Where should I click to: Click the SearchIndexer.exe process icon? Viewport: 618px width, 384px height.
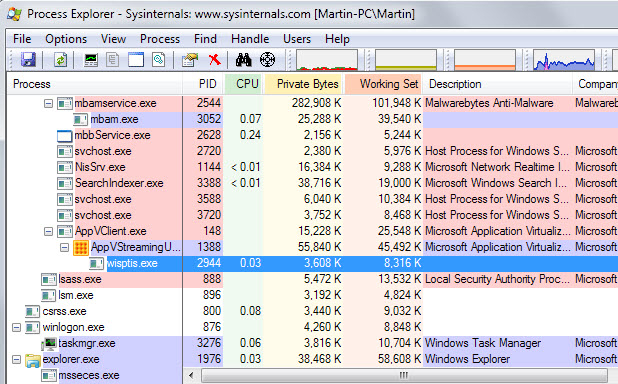(x=65, y=183)
